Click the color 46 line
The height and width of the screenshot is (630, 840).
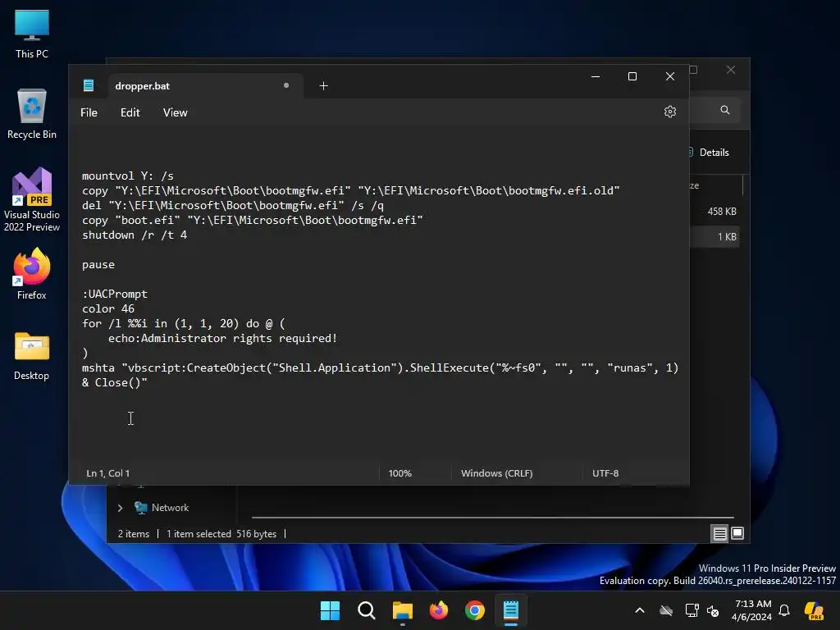pos(108,308)
